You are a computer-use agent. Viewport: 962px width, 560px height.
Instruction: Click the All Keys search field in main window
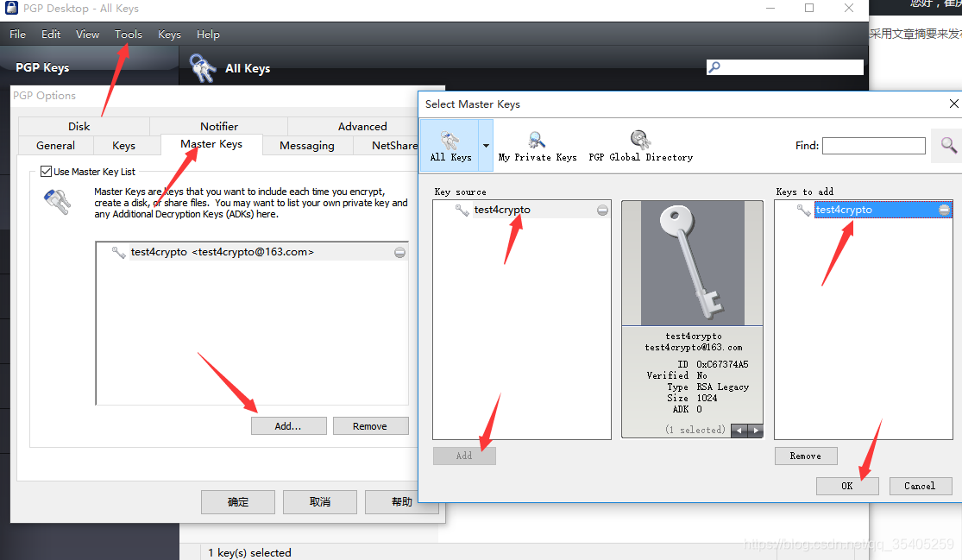coord(784,67)
